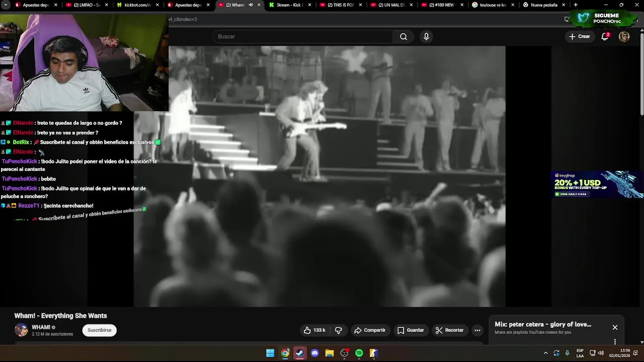Screen dimensions: 644x362
Task: Open the Mix playlist panel options (vertical dots)
Action: [x=615, y=342]
